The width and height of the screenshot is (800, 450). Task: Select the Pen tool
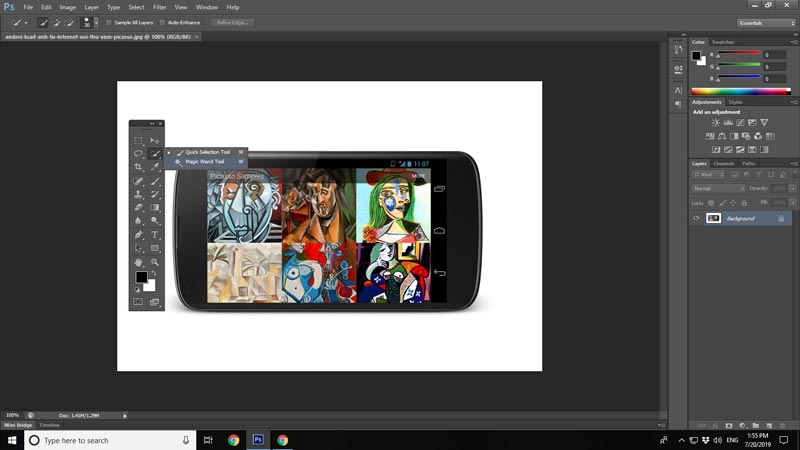click(138, 235)
